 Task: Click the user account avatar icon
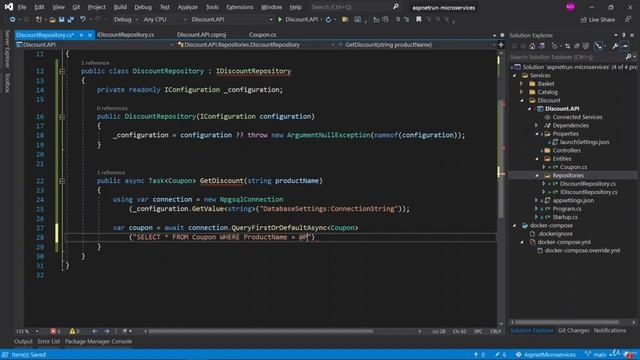click(x=570, y=7)
